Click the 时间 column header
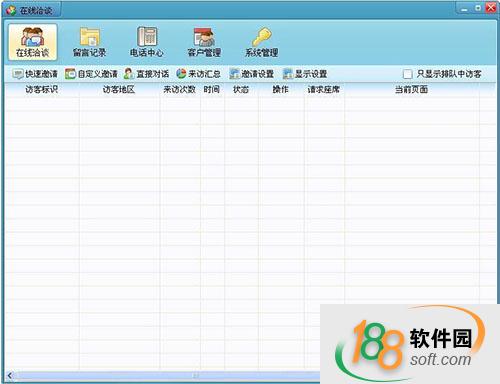The image size is (500, 384). click(x=212, y=89)
